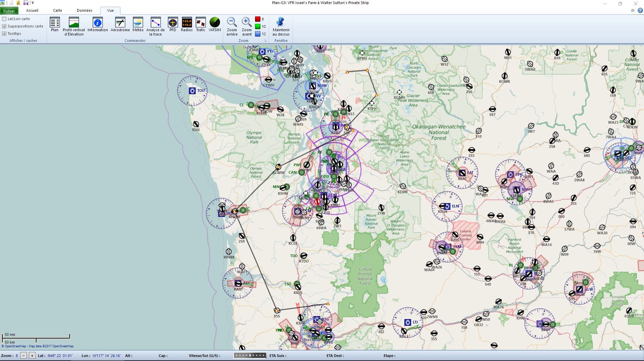Select green zoom preset 10
This screenshot has height=361, width=644.
258,26
